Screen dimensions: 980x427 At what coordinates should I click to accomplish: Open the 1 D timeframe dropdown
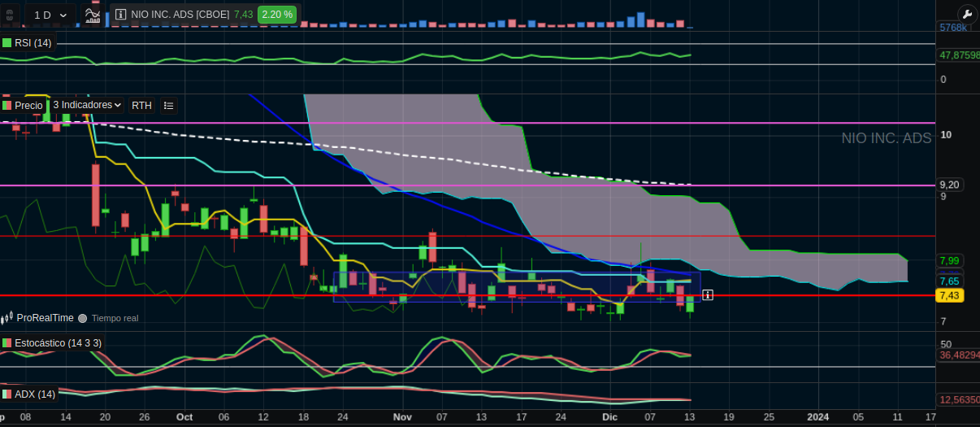pos(50,15)
